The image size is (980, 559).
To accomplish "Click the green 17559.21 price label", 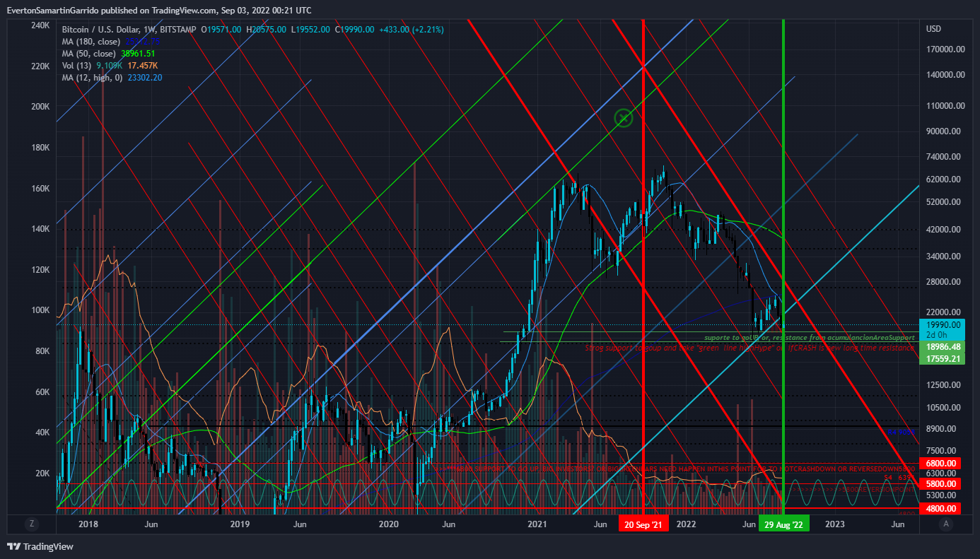I will click(942, 359).
